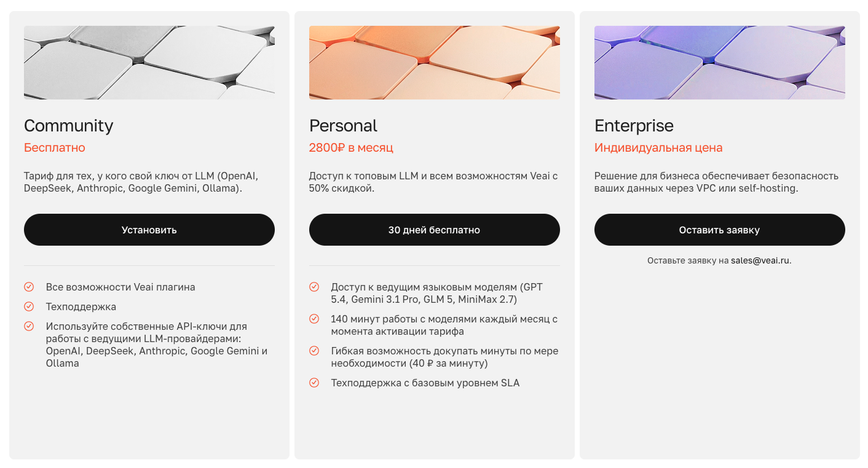Click checkmark icon beside базовым уровнем SLA
This screenshot has height=468, width=868.
pos(314,383)
